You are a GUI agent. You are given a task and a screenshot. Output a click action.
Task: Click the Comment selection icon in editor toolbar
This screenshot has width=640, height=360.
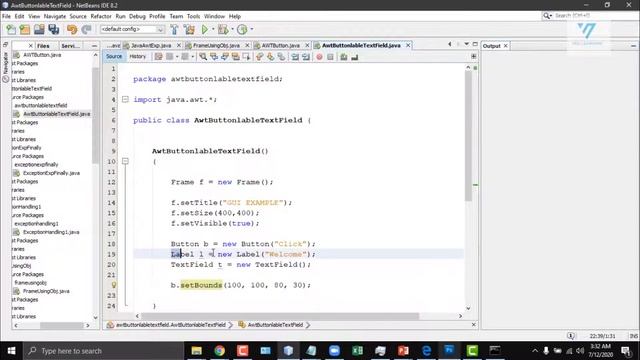coord(344,57)
